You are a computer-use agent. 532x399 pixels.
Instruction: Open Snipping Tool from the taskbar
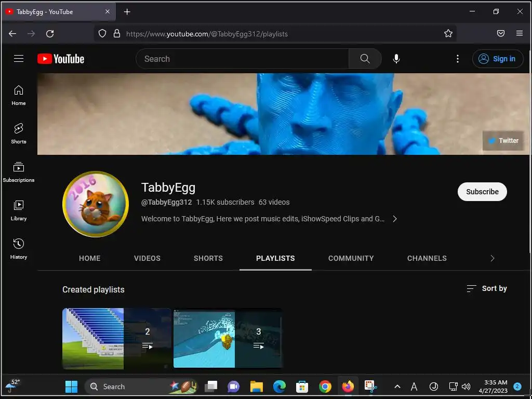coord(370,387)
